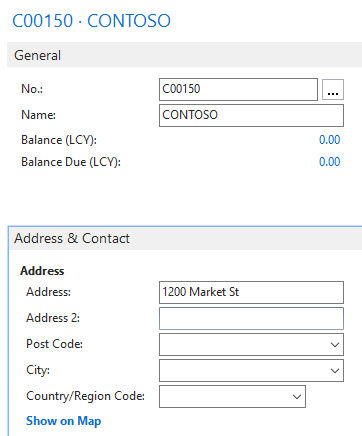This screenshot has height=436, width=362.
Task: Click the No. field containing C00150
Action: click(x=238, y=89)
